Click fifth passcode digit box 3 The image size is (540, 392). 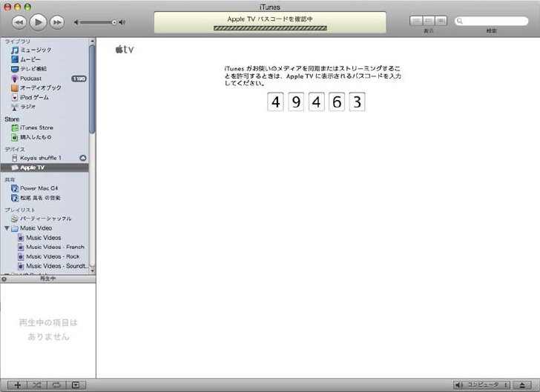(357, 102)
